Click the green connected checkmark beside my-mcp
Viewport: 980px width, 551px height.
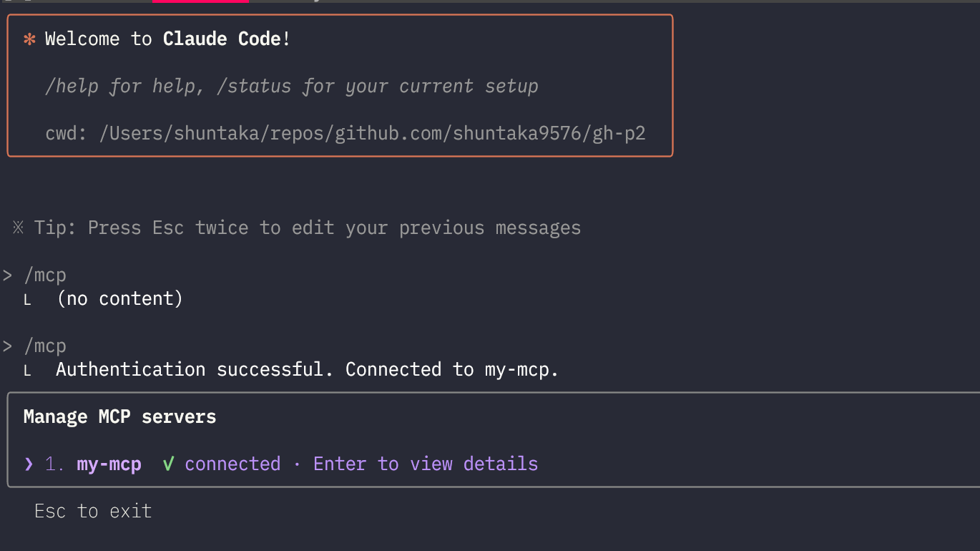(168, 464)
